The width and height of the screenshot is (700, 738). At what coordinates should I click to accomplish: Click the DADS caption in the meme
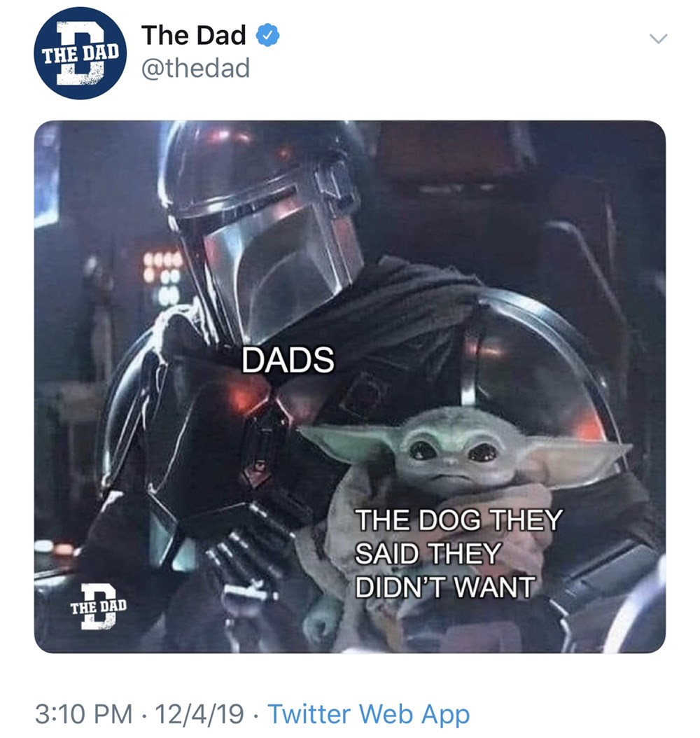pos(288,360)
